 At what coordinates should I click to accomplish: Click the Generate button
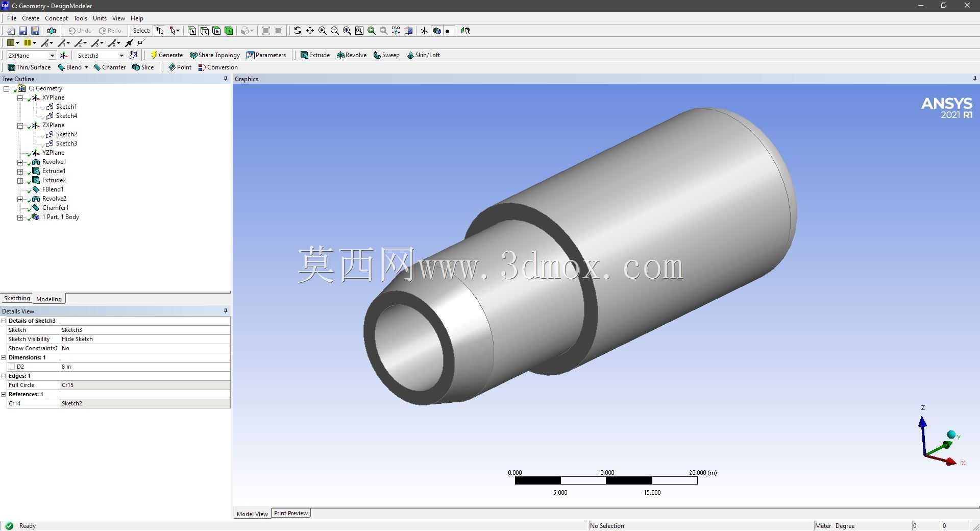point(166,55)
